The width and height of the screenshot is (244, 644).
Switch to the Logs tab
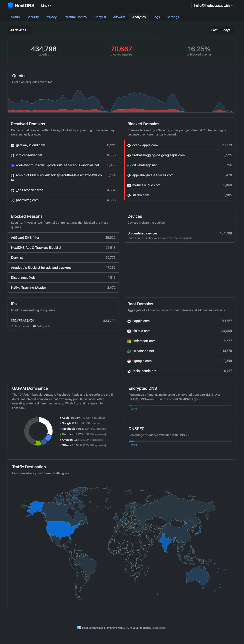point(156,17)
